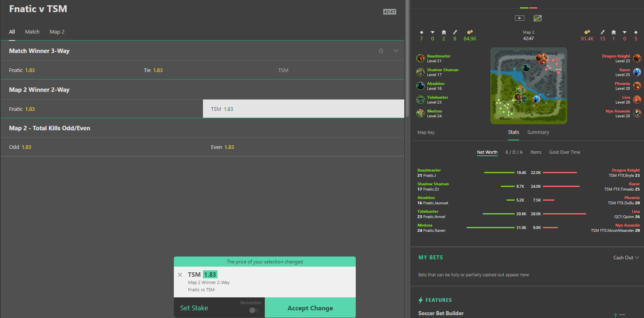Click Fnatic's sword kills icon
The height and width of the screenshot is (318, 644).
point(455,32)
